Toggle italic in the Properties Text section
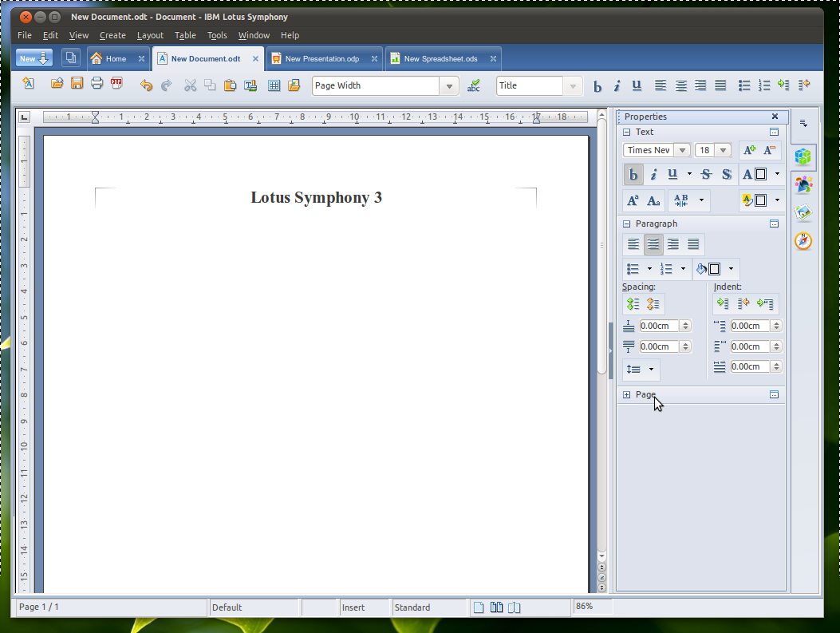This screenshot has width=840, height=633. 653,175
